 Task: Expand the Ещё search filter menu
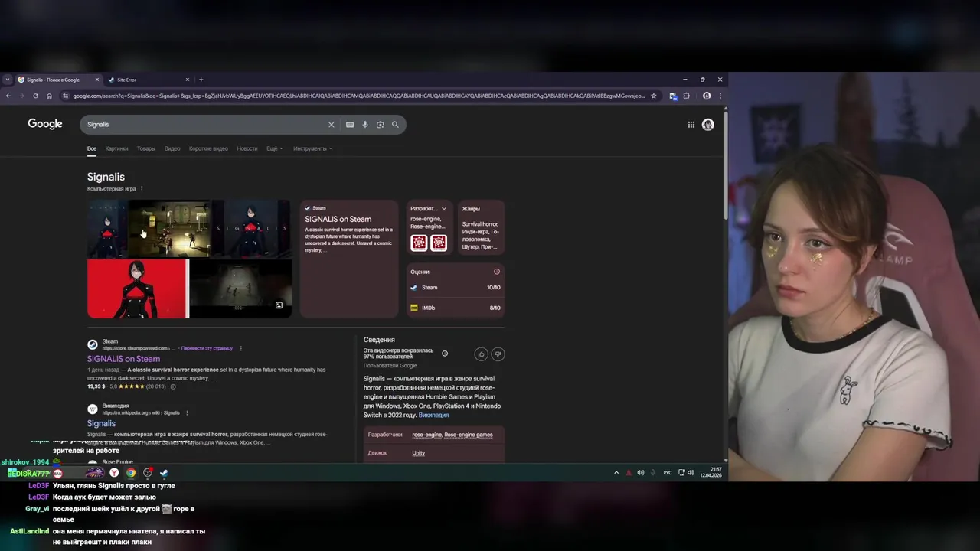(274, 148)
